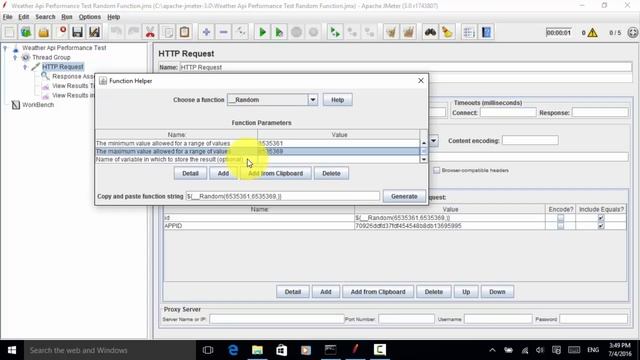Toggle Include Equals checkbox for id row
The height and width of the screenshot is (360, 640).
click(601, 218)
